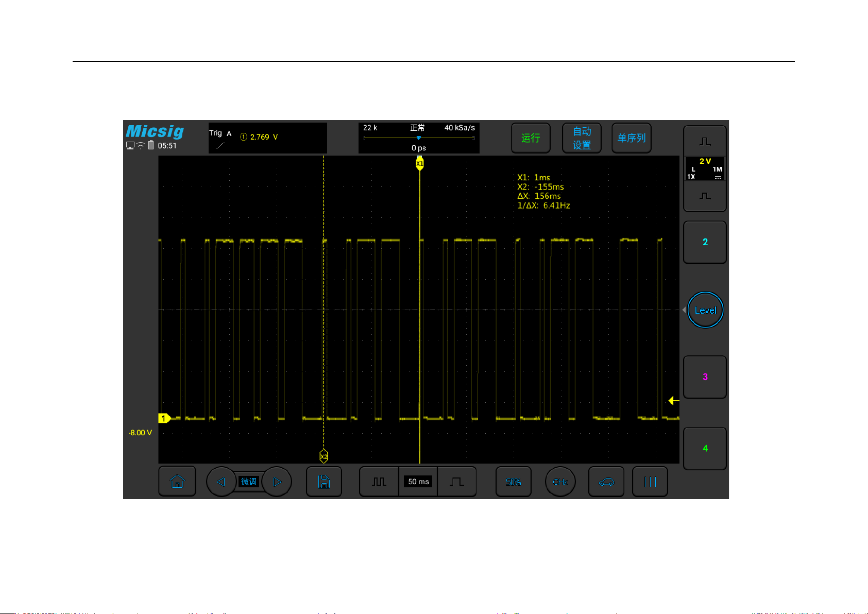Viewport: 868px width, 614px height.
Task: Click the ΔX: 156ms readout
Action: point(539,196)
